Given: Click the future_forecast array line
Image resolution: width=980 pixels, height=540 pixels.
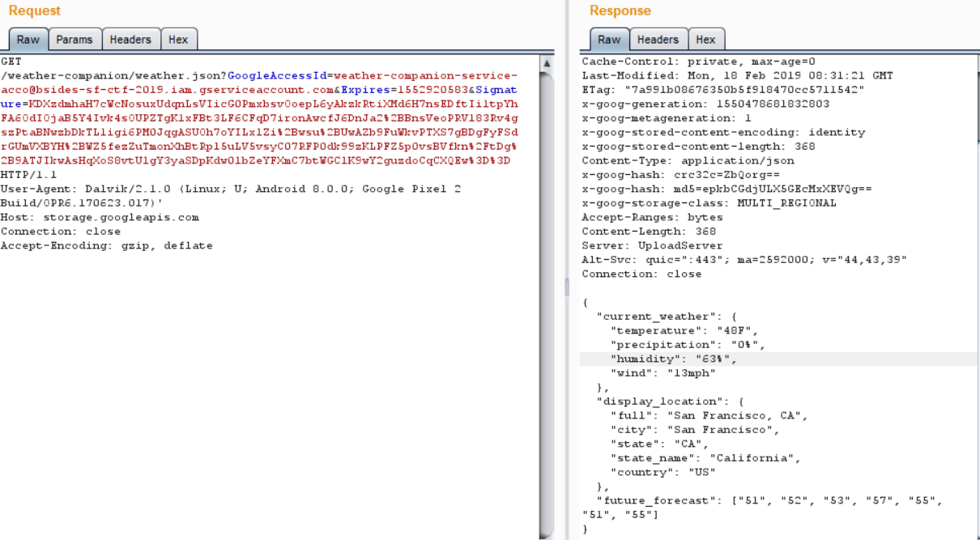Looking at the screenshot, I should (x=761, y=500).
